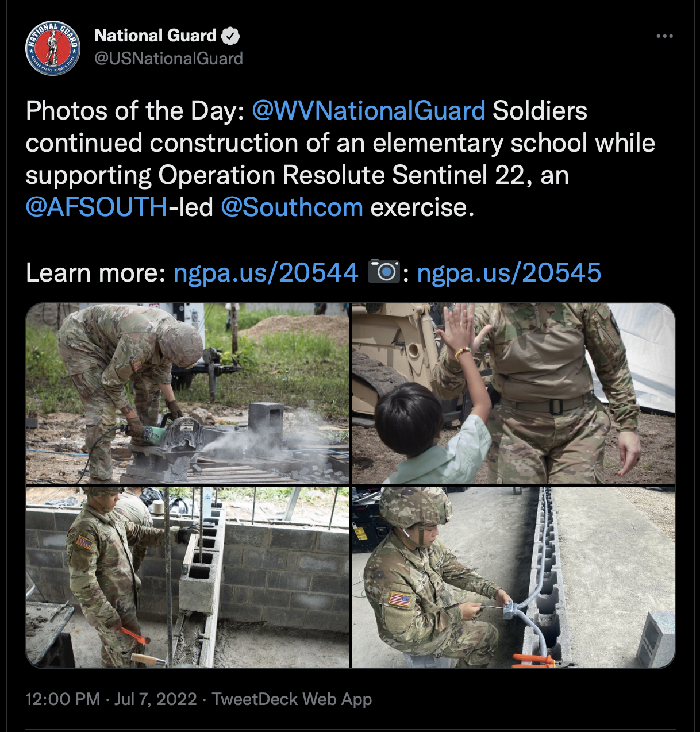
Task: Click the verified badge next to National Guard
Action: pos(230,36)
